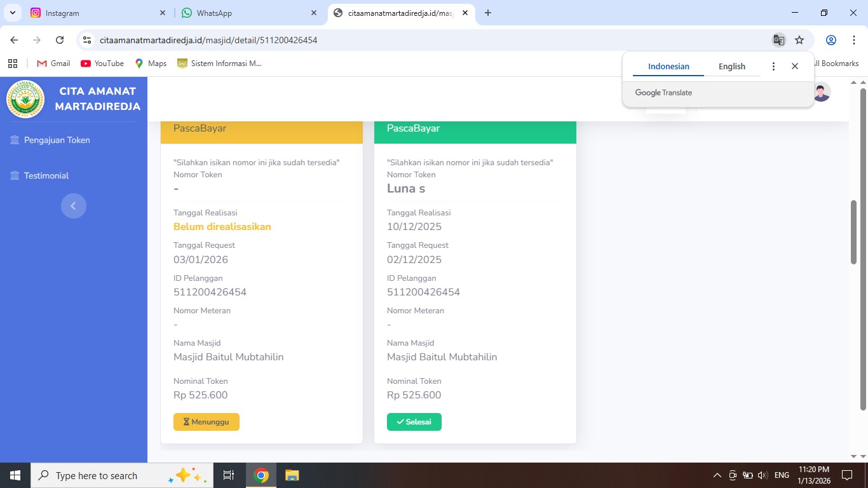Select Indonesian in Google Translate popup
Image resolution: width=868 pixels, height=488 pixels.
tap(668, 67)
